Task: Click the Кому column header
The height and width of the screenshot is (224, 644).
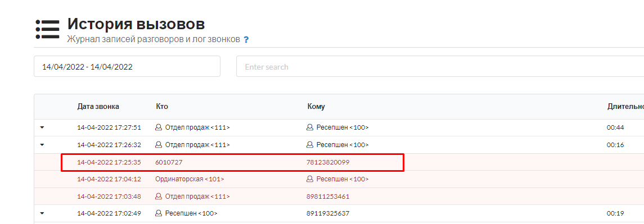Action: click(x=316, y=107)
